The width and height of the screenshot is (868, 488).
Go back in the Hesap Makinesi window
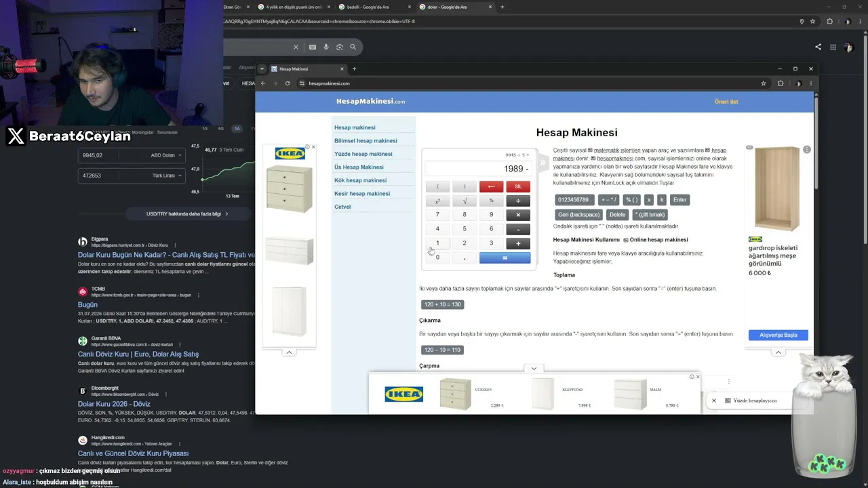coord(263,83)
